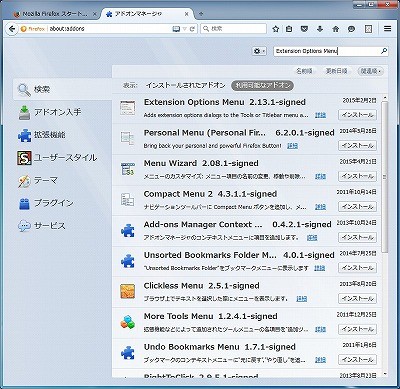Viewport: 400px width, 389px height.
Task: Install Extension Options Menu add-on
Action: (x=357, y=115)
